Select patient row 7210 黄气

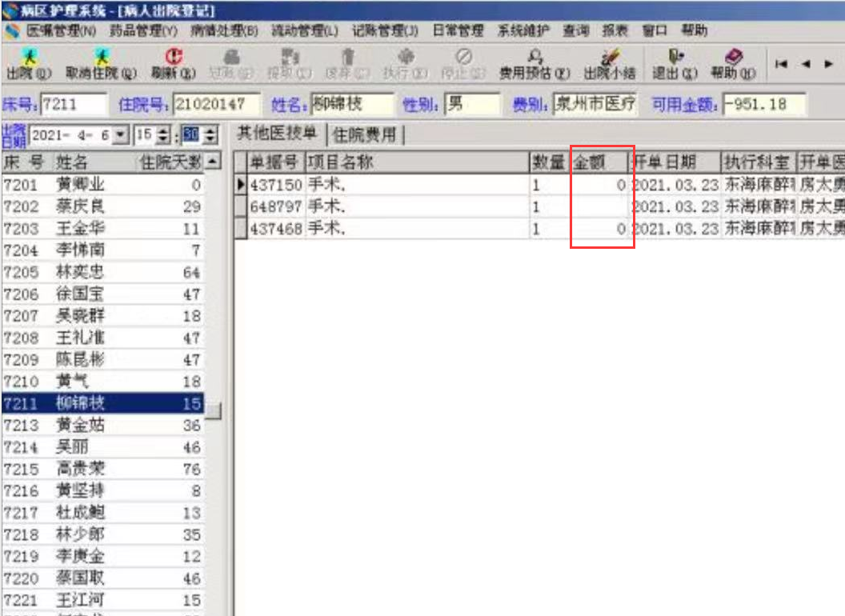[102, 382]
